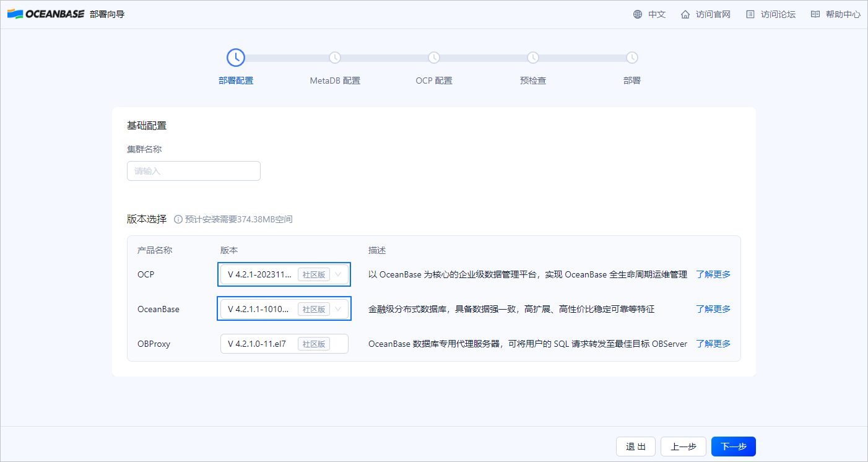
Task: Click the 退出 button
Action: click(x=636, y=447)
